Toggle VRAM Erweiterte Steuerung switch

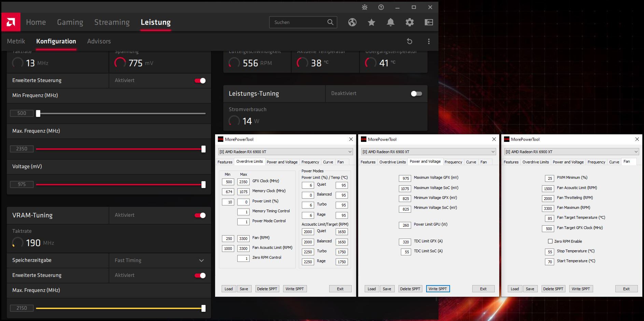(200, 276)
